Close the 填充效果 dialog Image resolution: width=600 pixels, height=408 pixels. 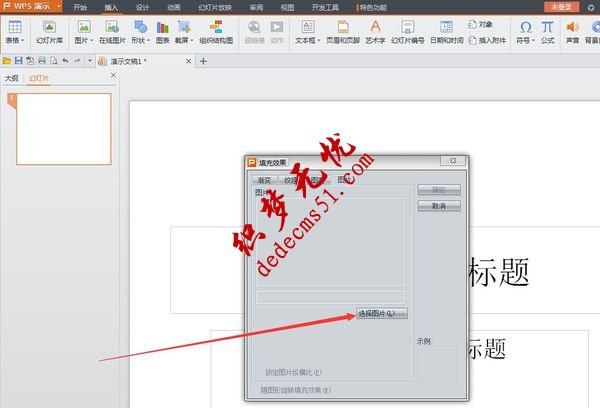(x=453, y=161)
